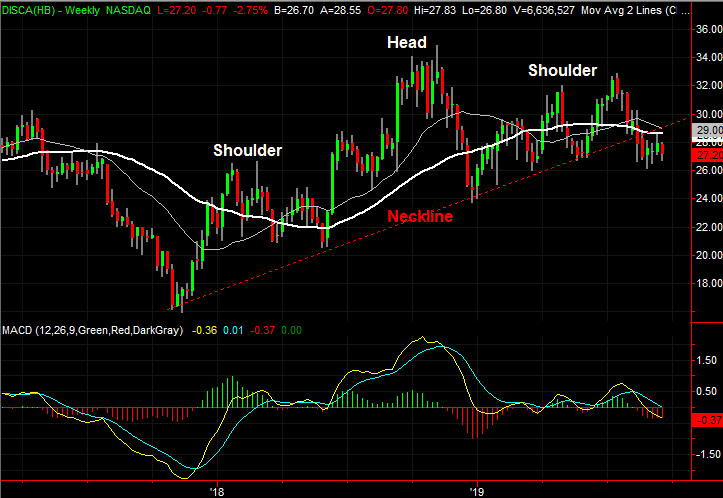Click the 'Head' annotation label
723x498 pixels.
tap(407, 42)
